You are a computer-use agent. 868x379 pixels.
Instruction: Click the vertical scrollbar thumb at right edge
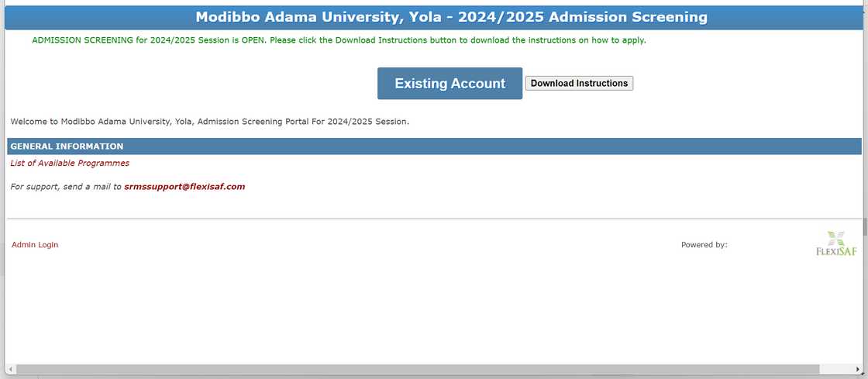865,227
